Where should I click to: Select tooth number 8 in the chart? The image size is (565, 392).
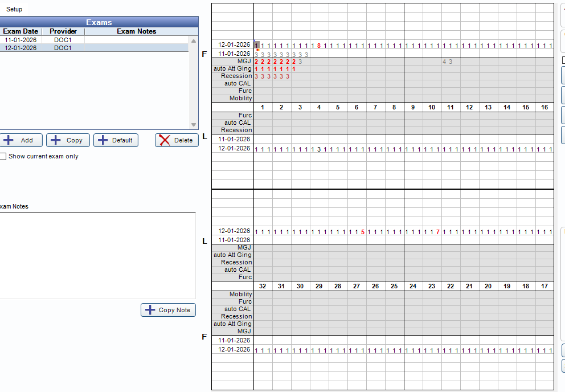(394, 108)
